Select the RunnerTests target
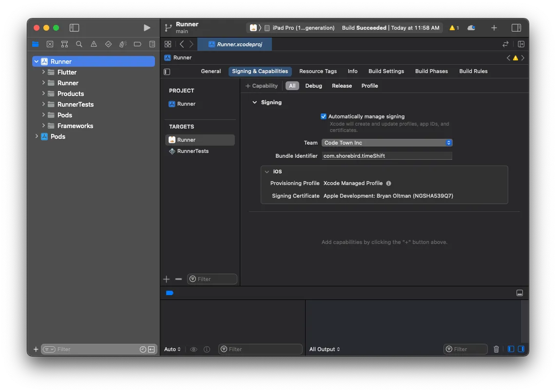556x392 pixels. coord(192,151)
